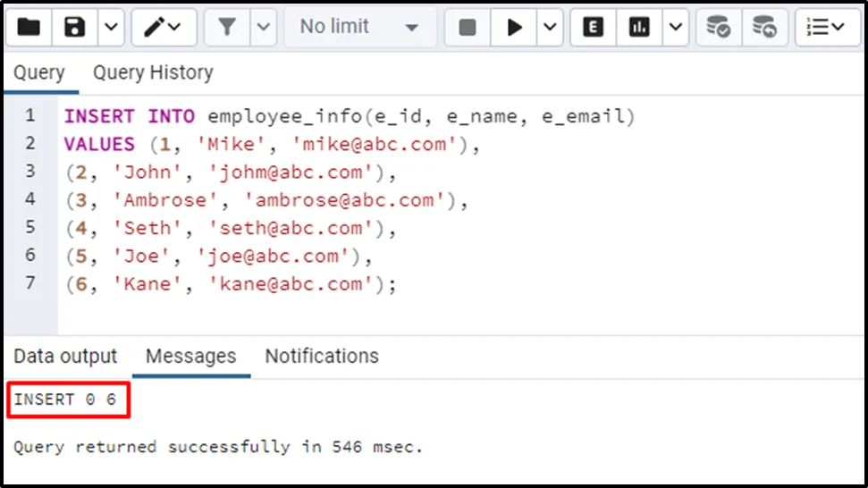Image resolution: width=868 pixels, height=488 pixels.
Task: Switch to the Notifications tab
Action: [x=322, y=356]
